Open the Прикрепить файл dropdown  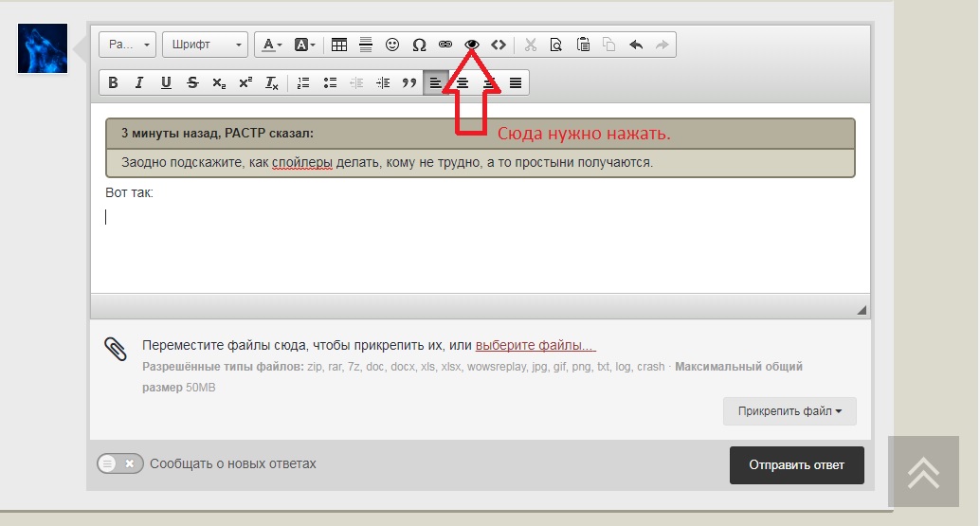[x=789, y=411]
